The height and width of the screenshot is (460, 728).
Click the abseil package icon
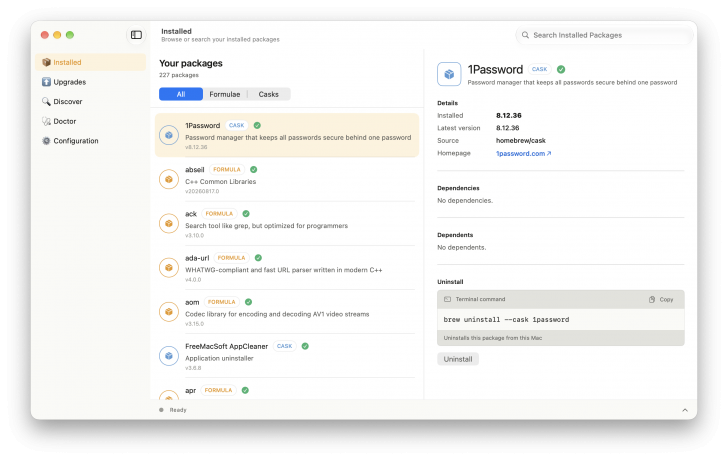[x=169, y=179]
